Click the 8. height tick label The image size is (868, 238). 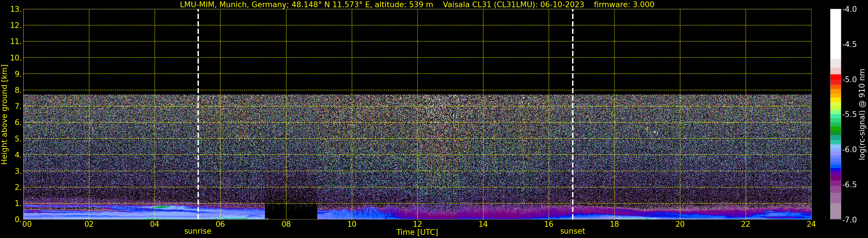(18, 90)
